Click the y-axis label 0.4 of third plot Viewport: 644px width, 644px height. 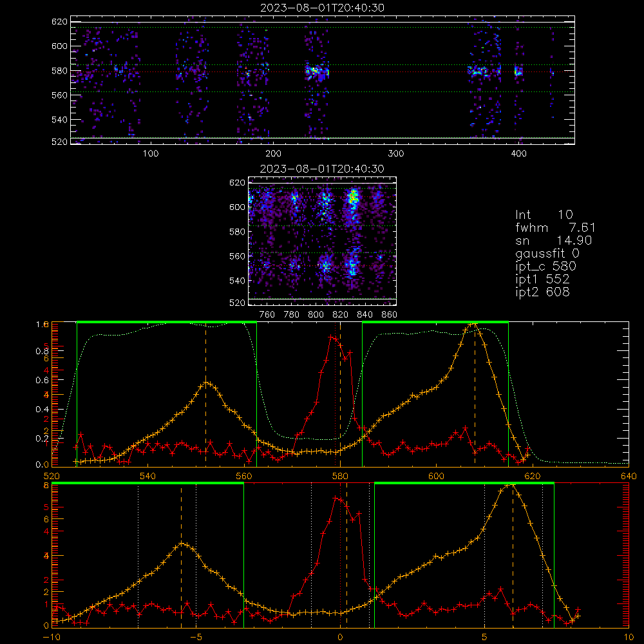(42, 409)
